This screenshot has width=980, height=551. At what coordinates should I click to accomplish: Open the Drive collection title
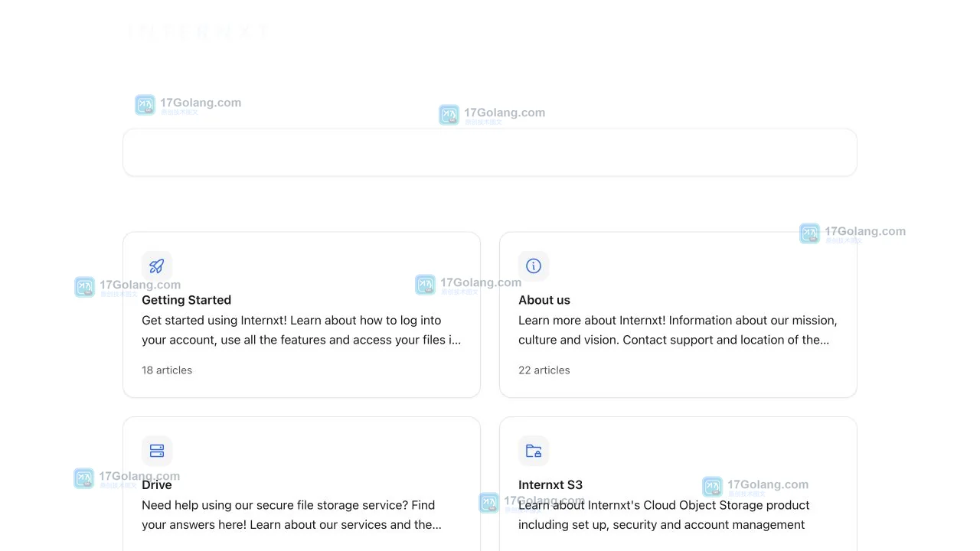(x=157, y=484)
